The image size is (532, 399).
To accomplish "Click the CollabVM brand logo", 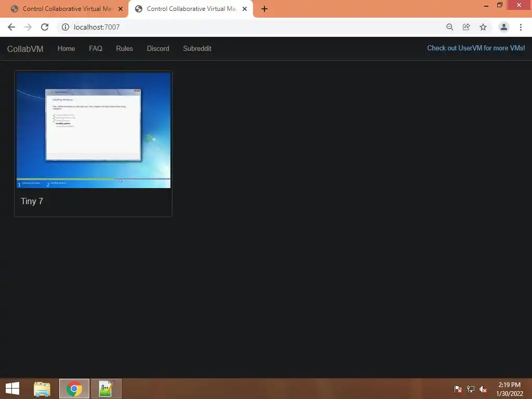I will coord(25,49).
